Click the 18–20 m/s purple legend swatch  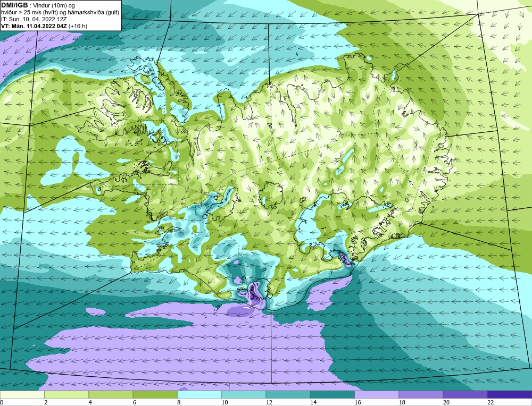click(421, 394)
